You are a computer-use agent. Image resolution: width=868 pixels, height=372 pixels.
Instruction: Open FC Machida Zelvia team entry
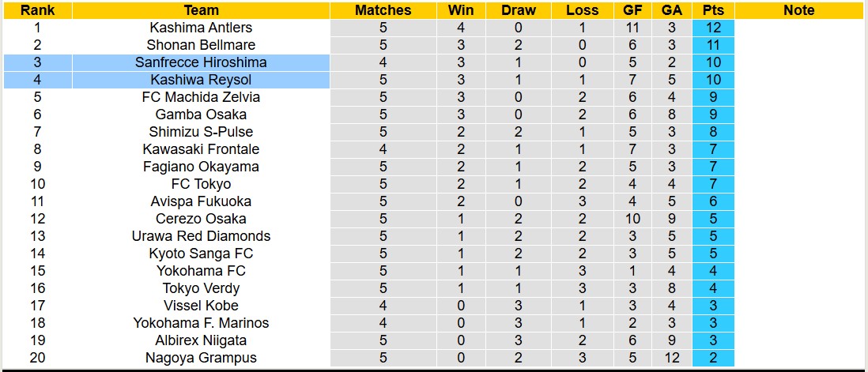pos(201,97)
